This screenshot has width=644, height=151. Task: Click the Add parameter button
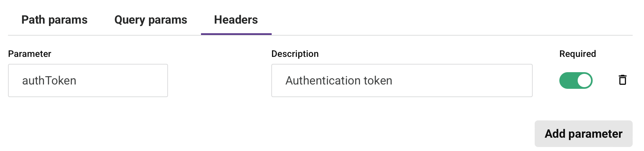coord(583,134)
